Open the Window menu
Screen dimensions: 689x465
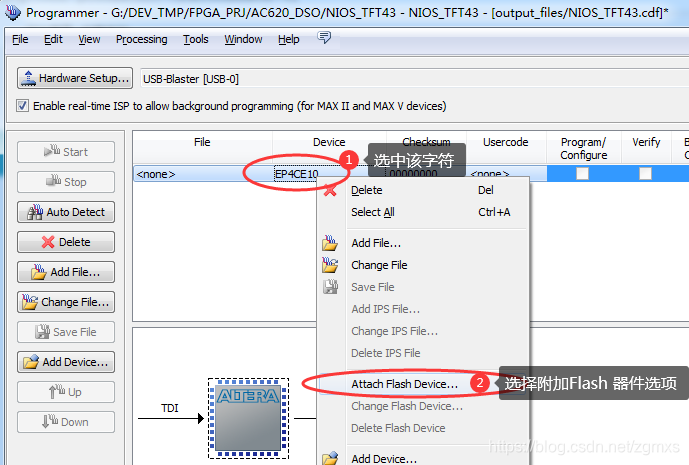click(x=243, y=39)
